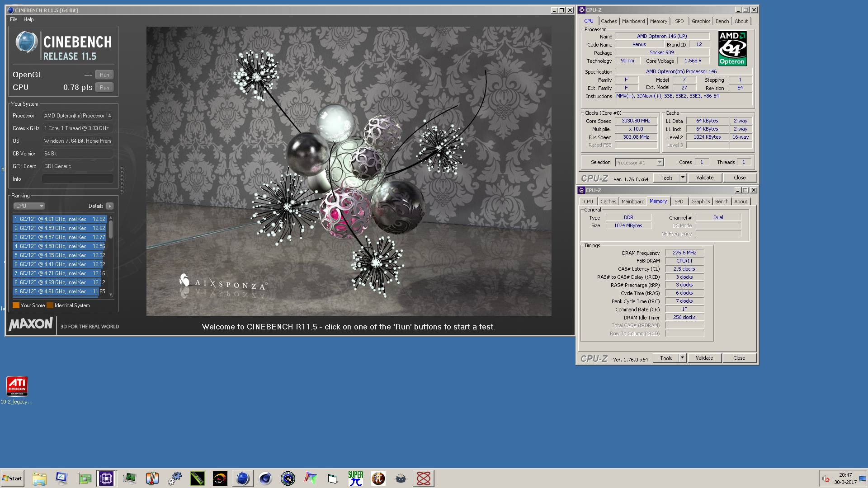Open the Help menu in Cinebench
868x488 pixels.
pyautogui.click(x=28, y=19)
